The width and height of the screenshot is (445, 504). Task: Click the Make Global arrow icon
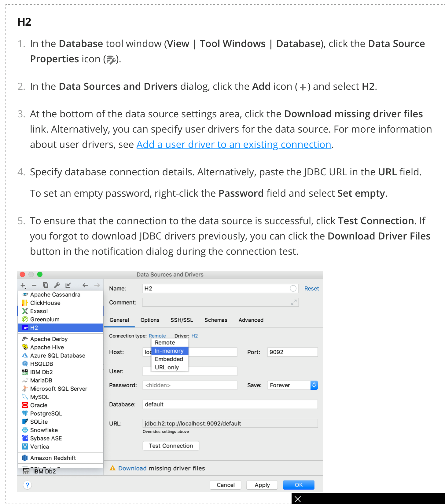68,285
